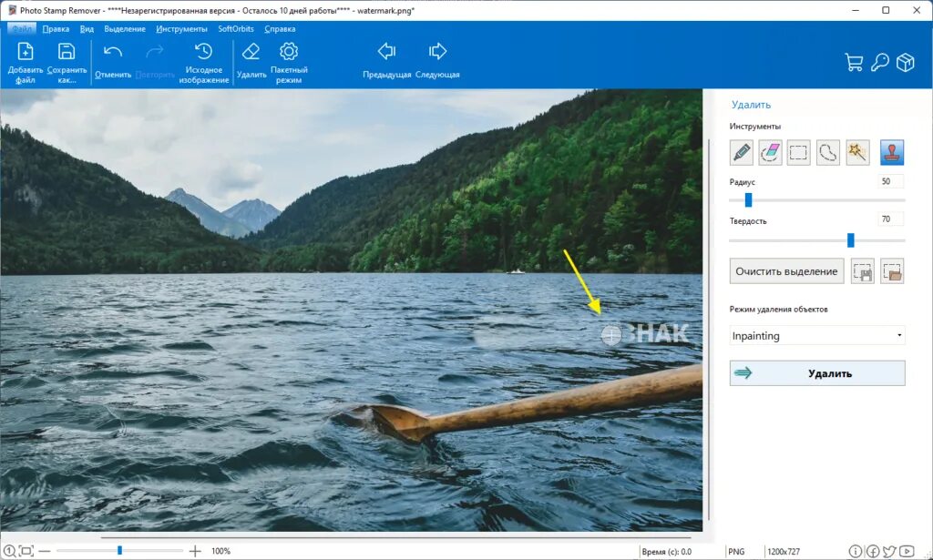Zoom out with the minus button
The width and height of the screenshot is (933, 560).
click(x=45, y=551)
